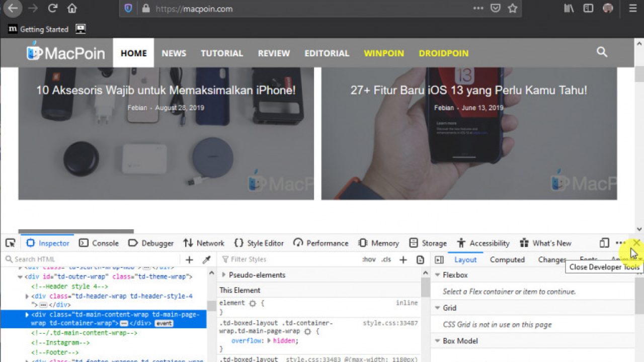Expand the Pseudo-elements section
The width and height of the screenshot is (644, 362).
224,275
